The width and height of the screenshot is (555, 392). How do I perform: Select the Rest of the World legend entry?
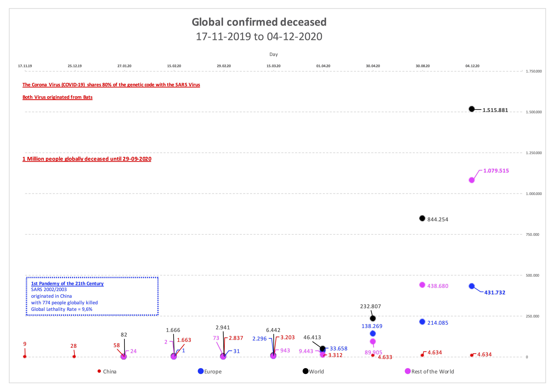coord(430,371)
